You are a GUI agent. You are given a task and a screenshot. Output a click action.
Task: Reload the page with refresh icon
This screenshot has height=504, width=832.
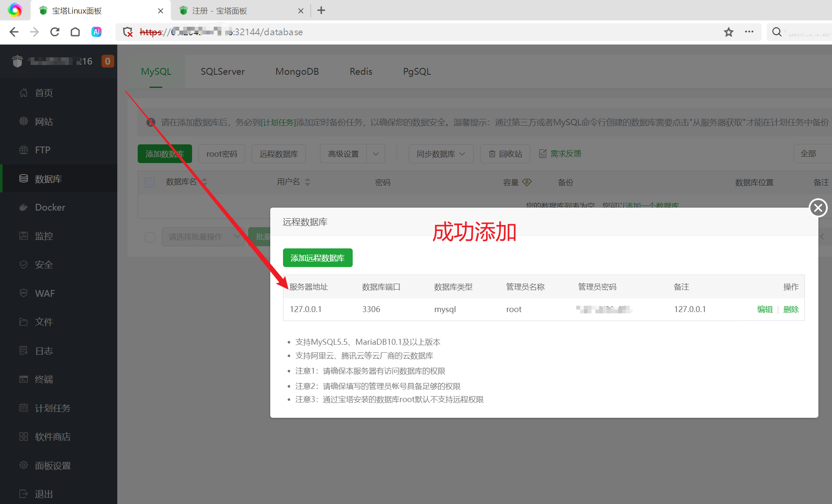(55, 32)
